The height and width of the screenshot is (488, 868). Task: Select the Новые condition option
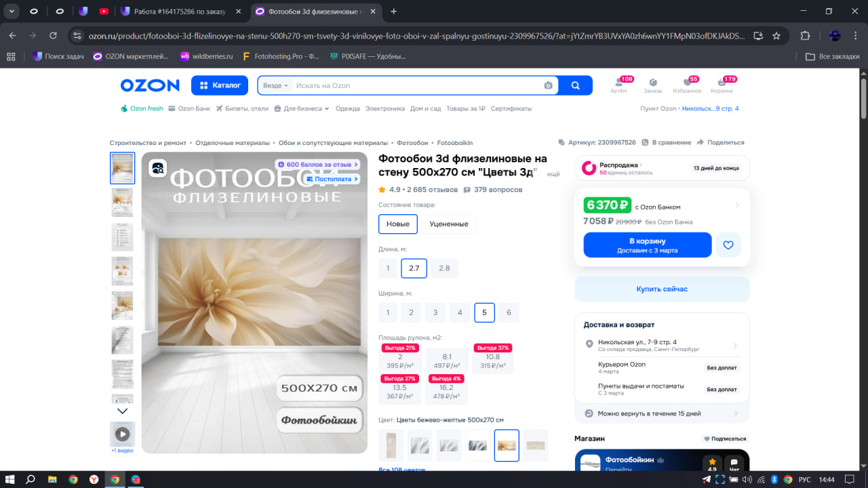point(398,224)
